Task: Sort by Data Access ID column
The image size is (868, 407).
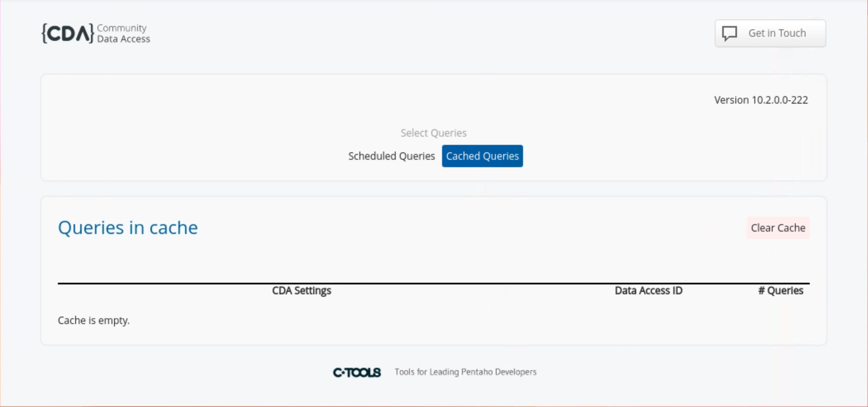Action: (x=648, y=291)
